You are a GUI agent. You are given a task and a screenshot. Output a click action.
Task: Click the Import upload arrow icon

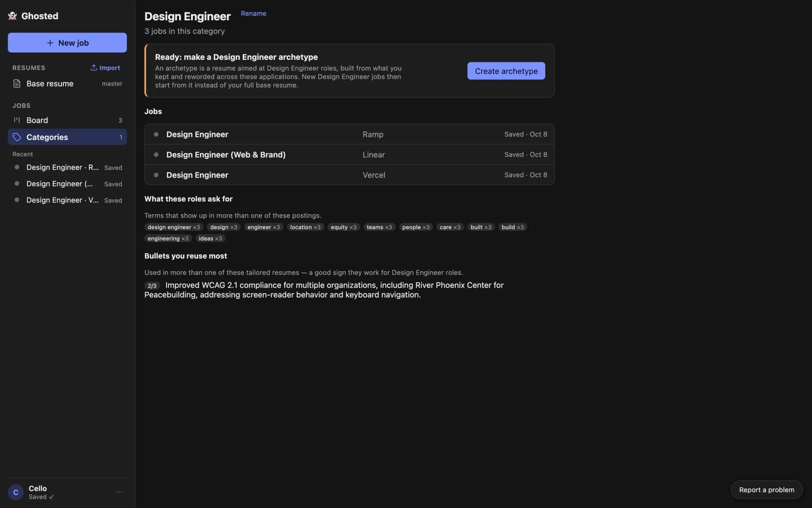[94, 67]
